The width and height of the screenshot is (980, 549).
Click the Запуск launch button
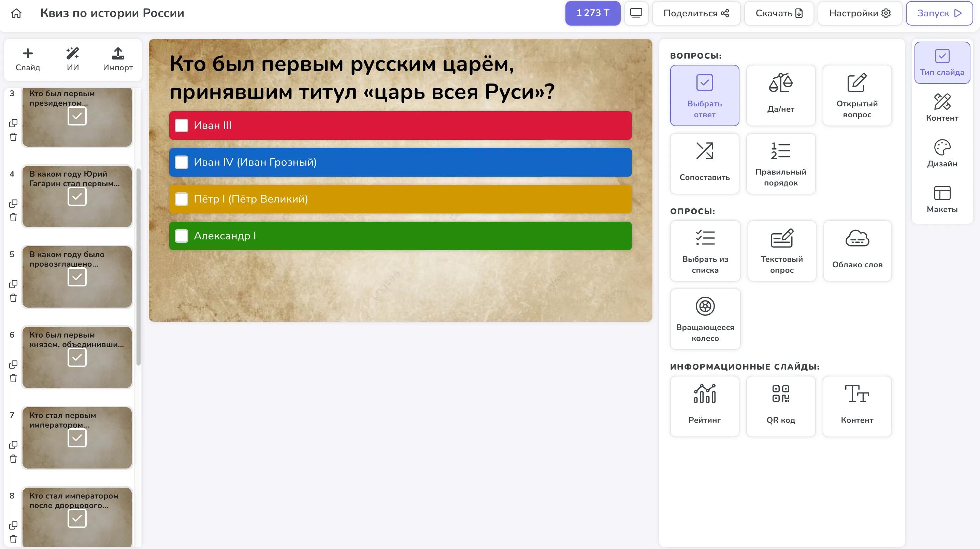939,13
